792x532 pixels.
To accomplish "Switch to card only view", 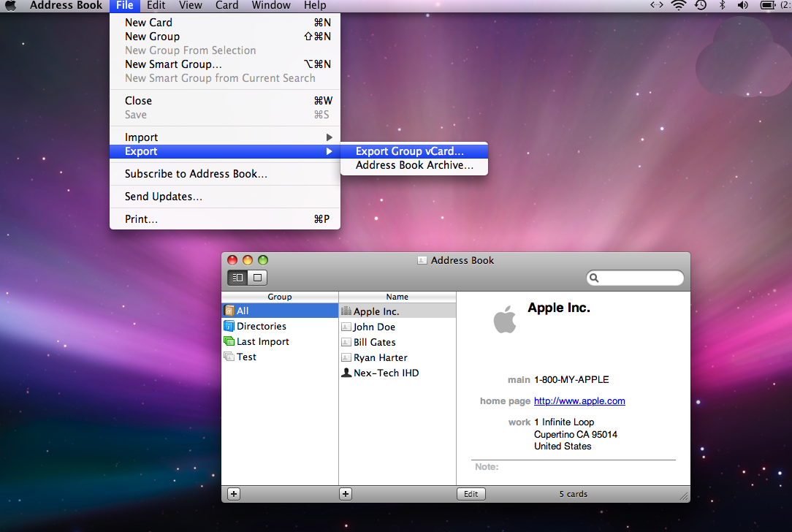I will [x=258, y=278].
